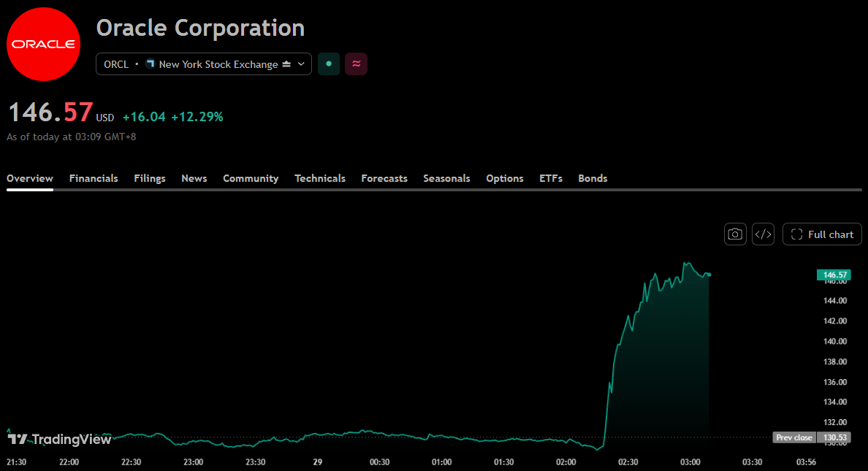Select the Overview tab
Viewport: 868px width, 471px height.
(x=30, y=178)
